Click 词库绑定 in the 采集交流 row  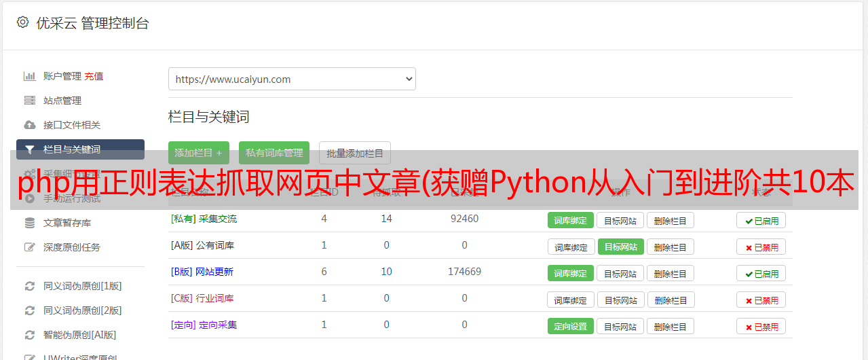click(x=571, y=220)
